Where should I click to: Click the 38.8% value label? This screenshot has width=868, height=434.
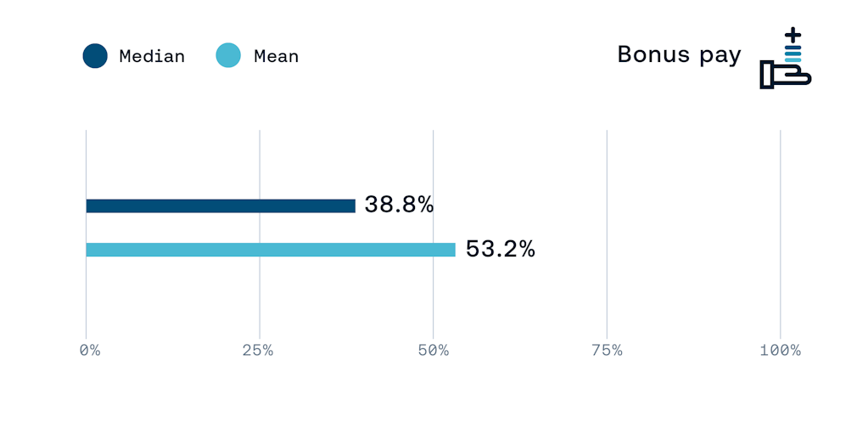point(399,205)
